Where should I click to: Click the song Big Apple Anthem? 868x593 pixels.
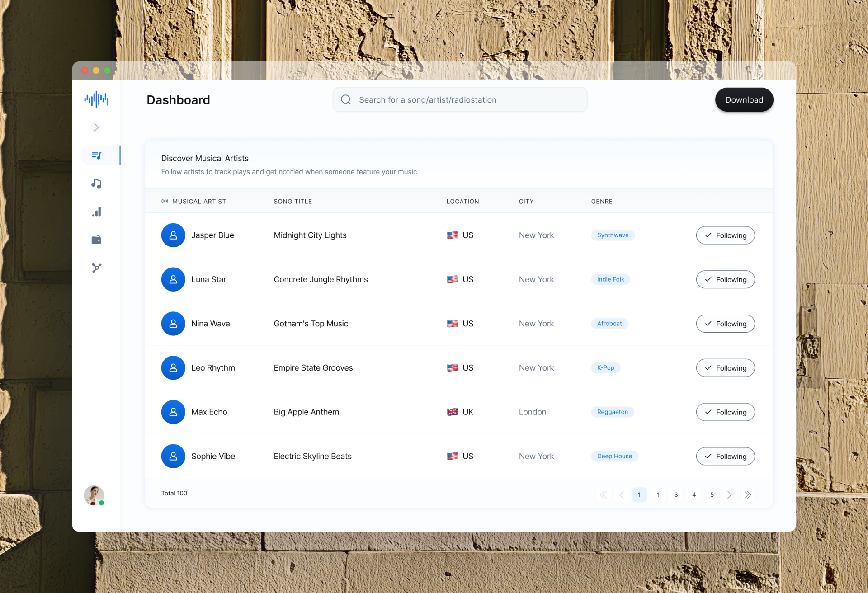[307, 412]
